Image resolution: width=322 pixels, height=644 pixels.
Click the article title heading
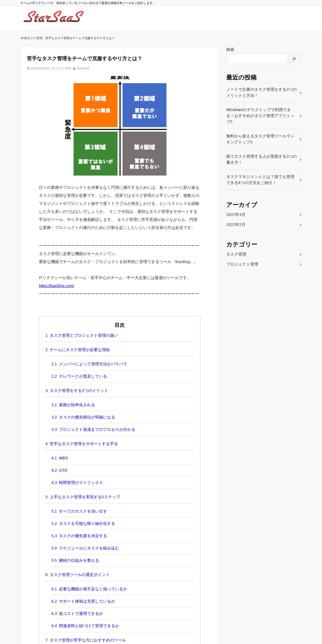[84, 58]
